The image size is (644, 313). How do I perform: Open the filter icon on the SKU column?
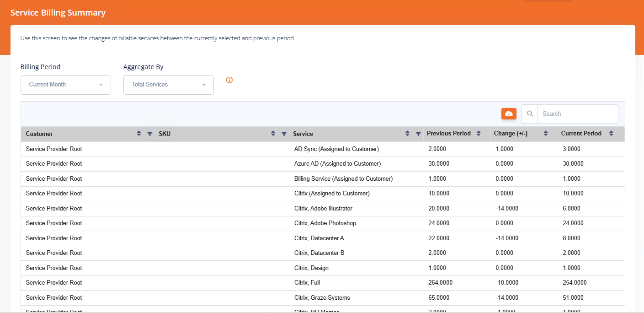click(x=284, y=134)
